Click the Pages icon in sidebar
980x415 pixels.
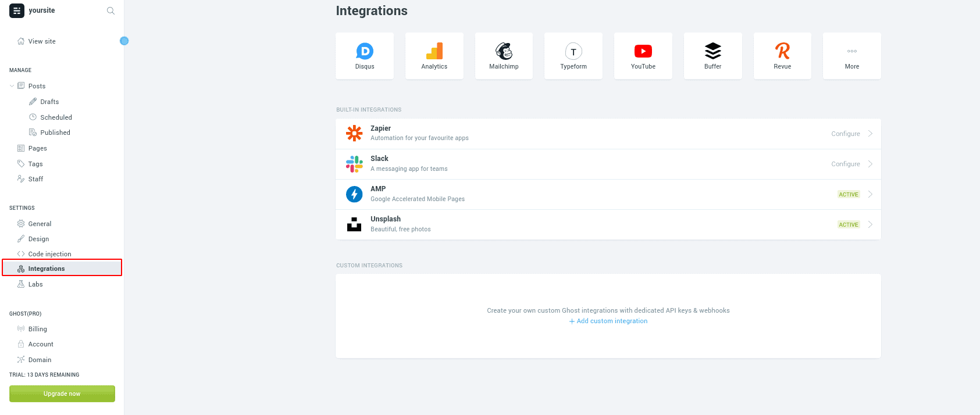[21, 148]
